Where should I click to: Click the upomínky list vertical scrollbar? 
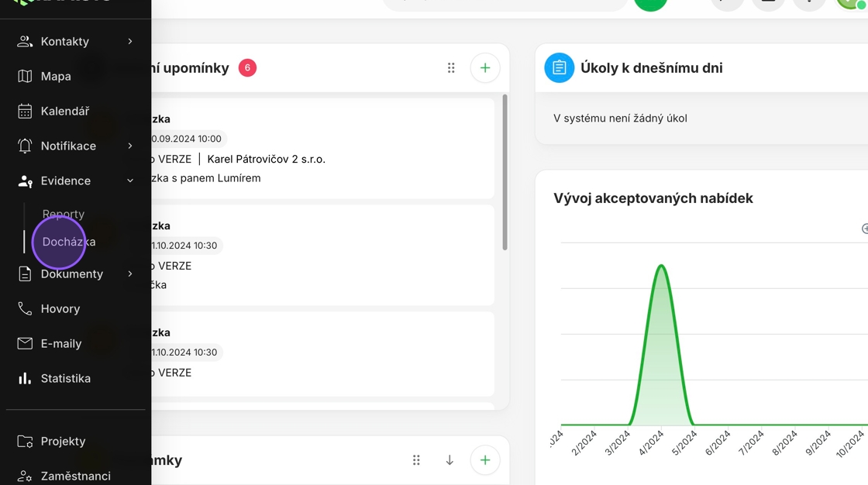click(x=505, y=172)
